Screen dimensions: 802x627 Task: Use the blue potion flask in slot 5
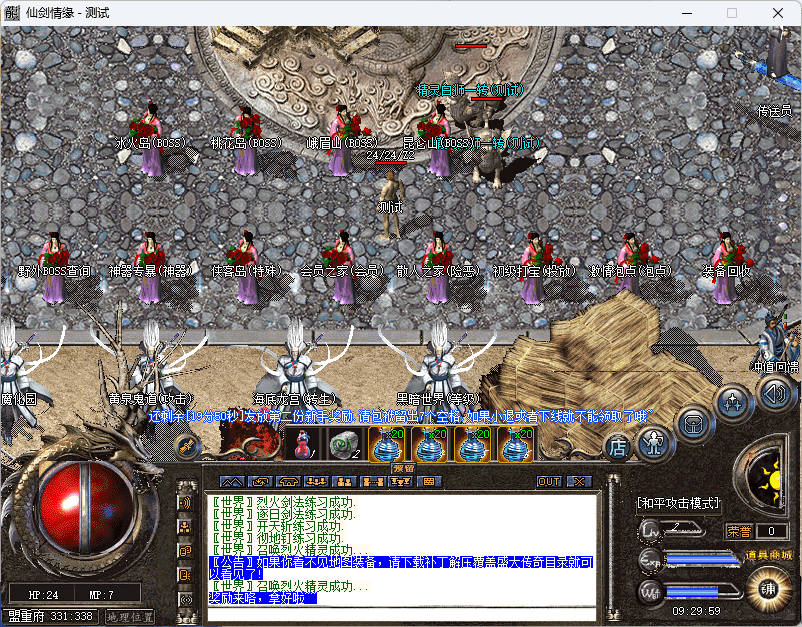(473, 444)
